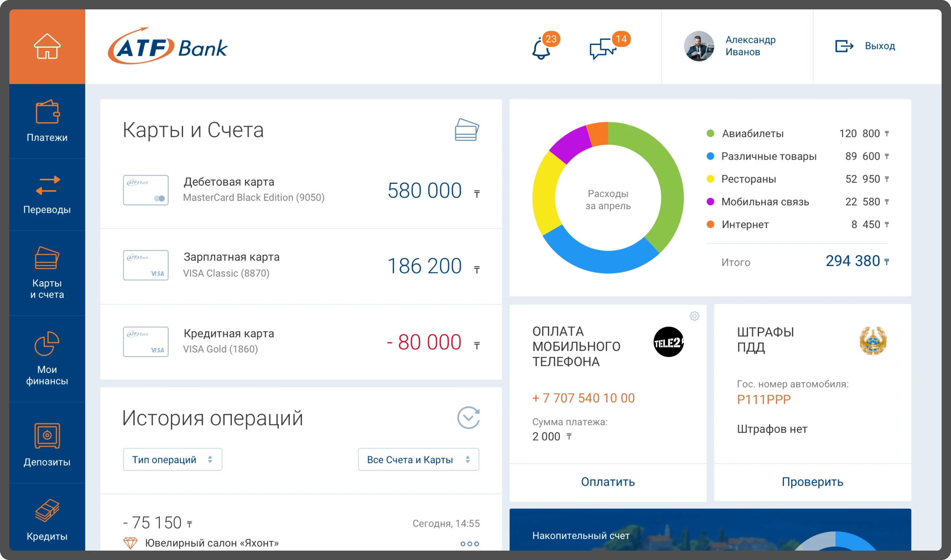Click the Tele2 logo

click(x=668, y=342)
